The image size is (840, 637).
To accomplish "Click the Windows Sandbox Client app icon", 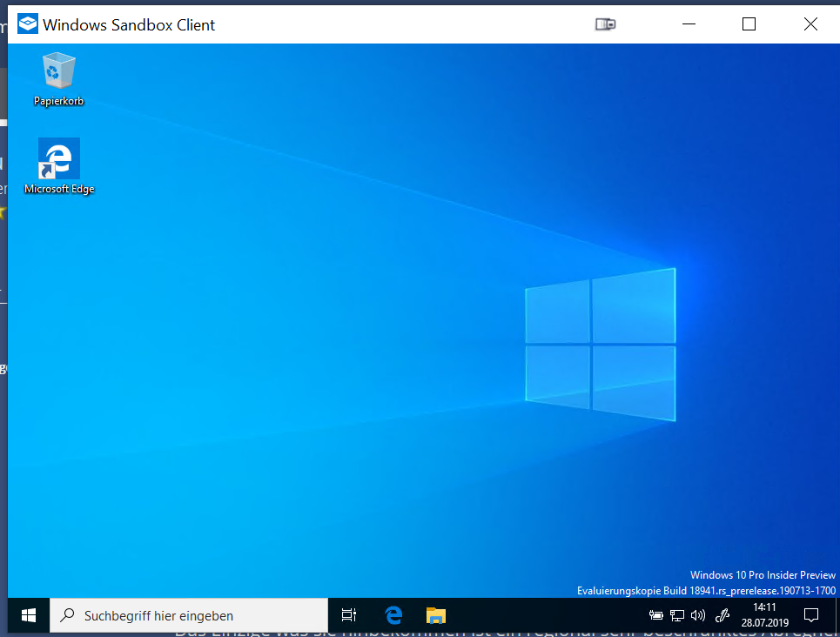I will (x=27, y=24).
